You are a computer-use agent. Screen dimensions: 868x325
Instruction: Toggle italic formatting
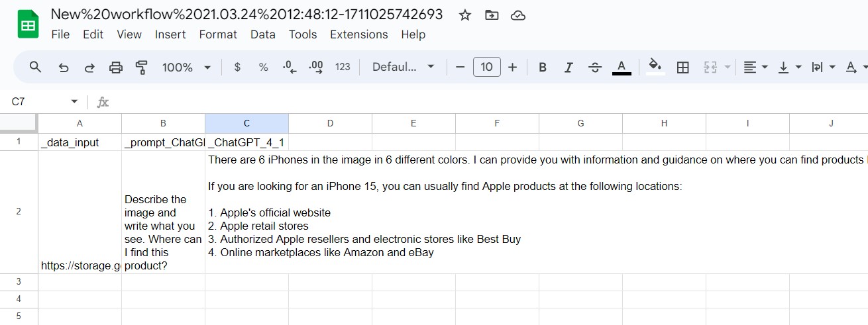pos(569,67)
